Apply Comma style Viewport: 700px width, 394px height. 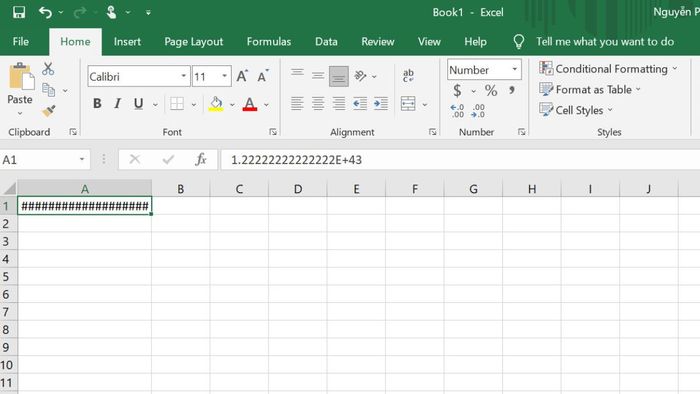512,91
